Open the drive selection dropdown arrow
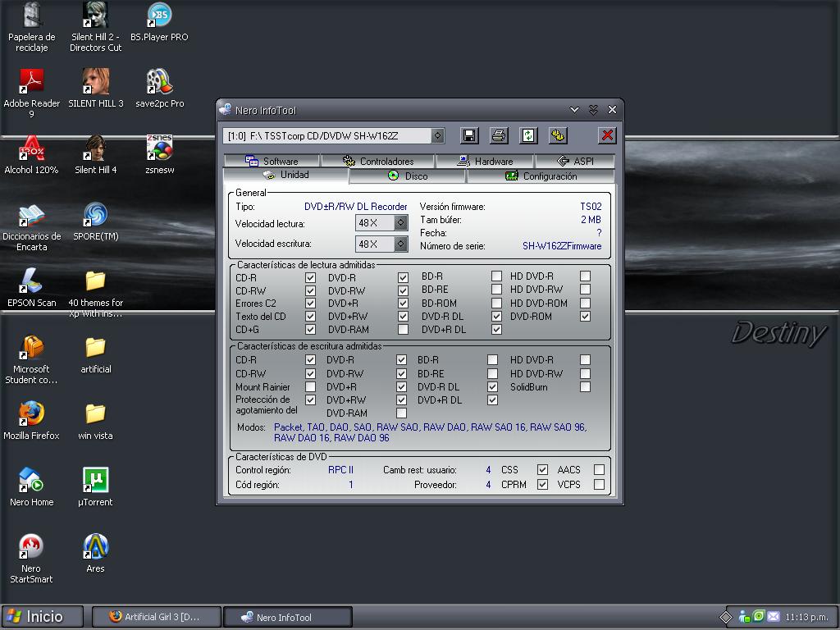The image size is (840, 630). pyautogui.click(x=438, y=135)
